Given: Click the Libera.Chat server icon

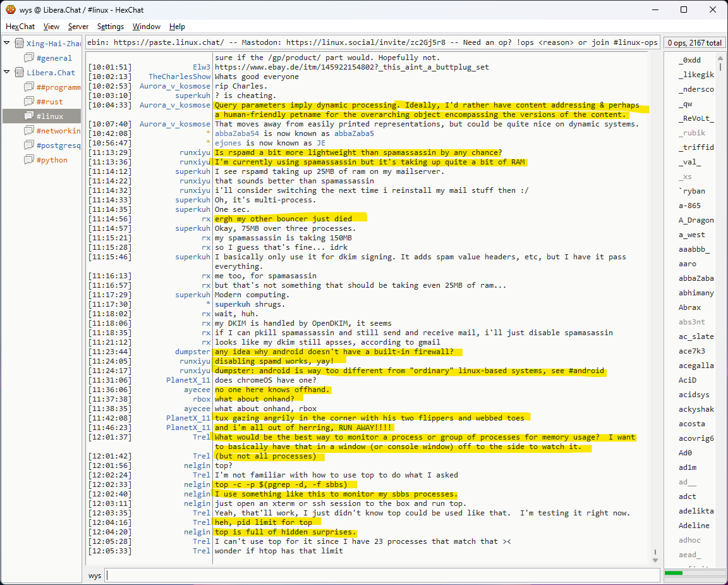Looking at the screenshot, I should pyautogui.click(x=19, y=73).
